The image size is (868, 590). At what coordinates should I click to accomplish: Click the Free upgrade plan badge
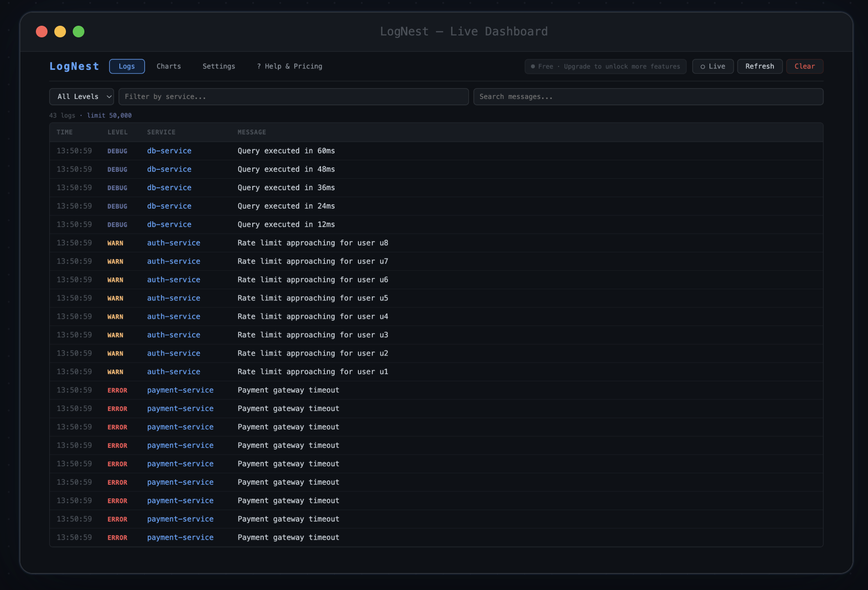click(605, 66)
